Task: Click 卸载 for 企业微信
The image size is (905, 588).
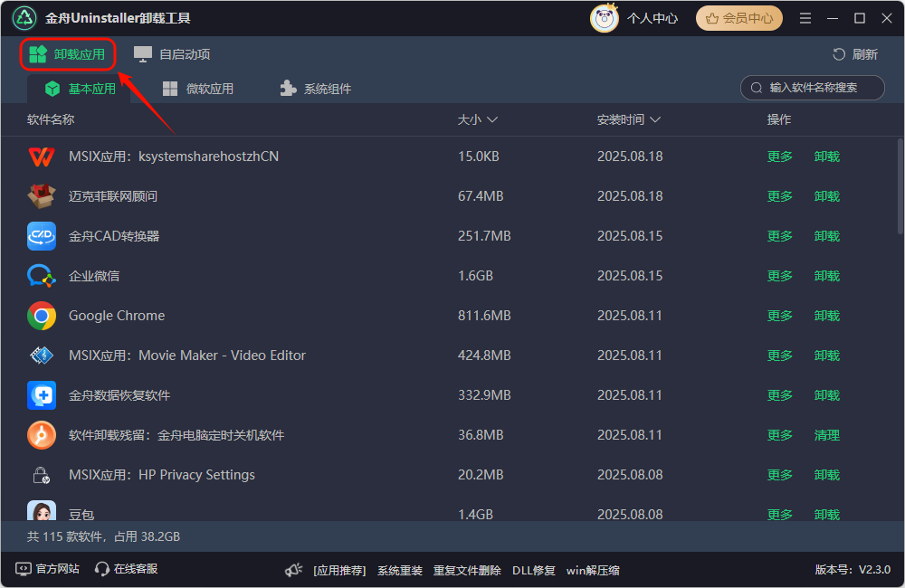Action: 827,276
